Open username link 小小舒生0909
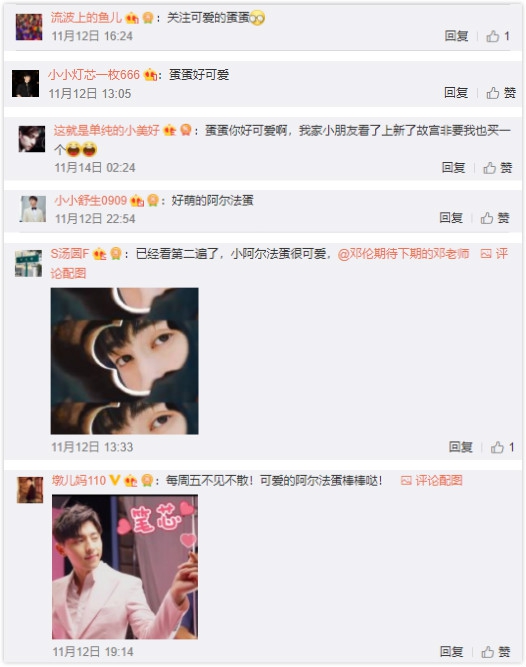The image size is (526, 667). (91, 200)
